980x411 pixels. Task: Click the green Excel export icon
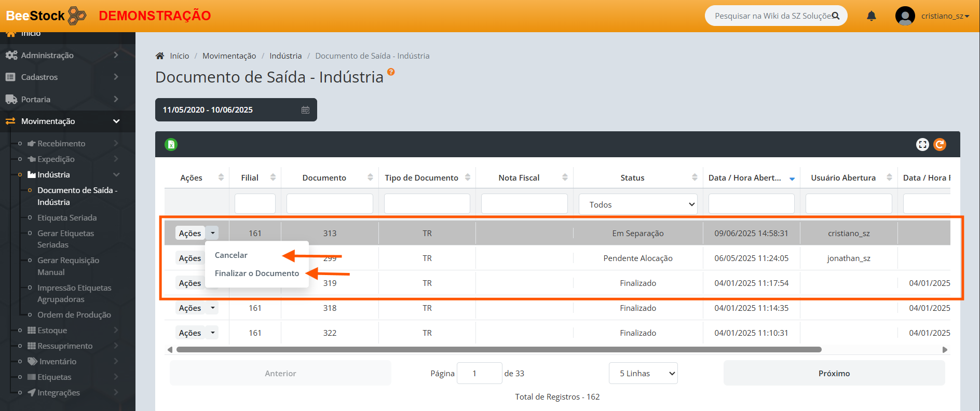[x=171, y=145]
